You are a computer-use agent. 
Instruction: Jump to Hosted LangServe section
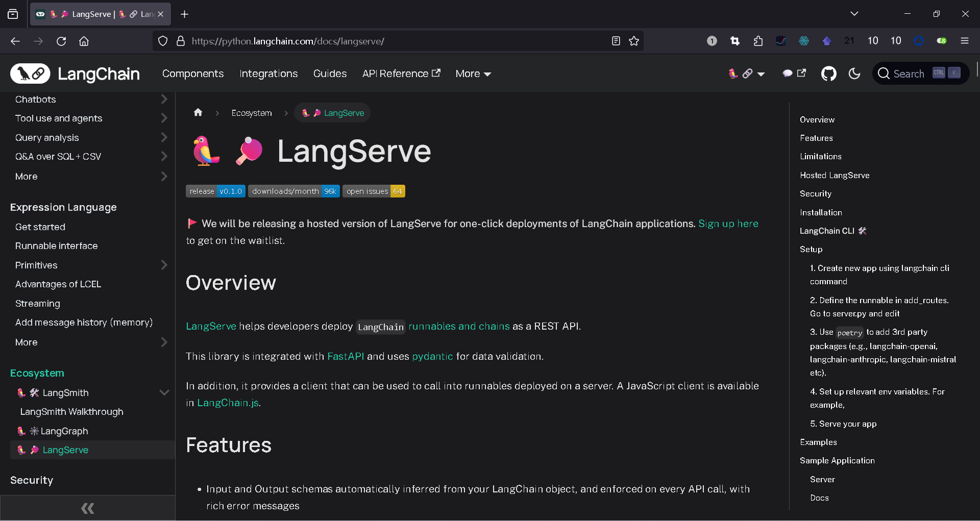(x=835, y=176)
